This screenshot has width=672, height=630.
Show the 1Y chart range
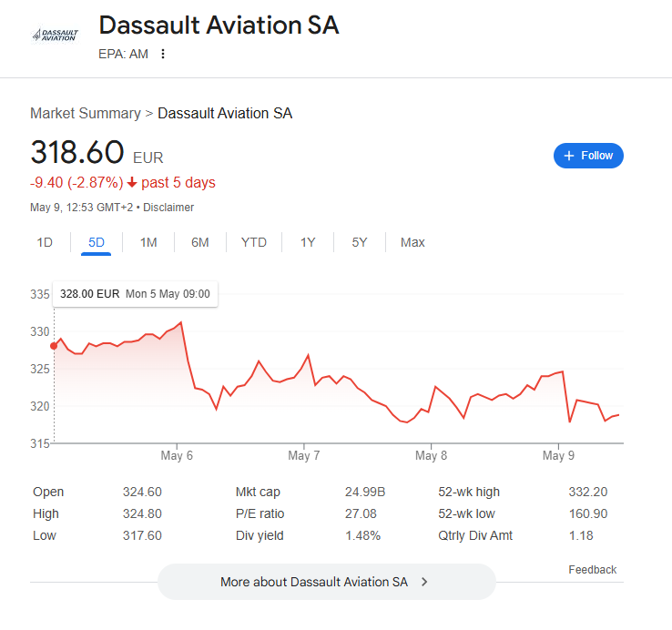pos(308,242)
